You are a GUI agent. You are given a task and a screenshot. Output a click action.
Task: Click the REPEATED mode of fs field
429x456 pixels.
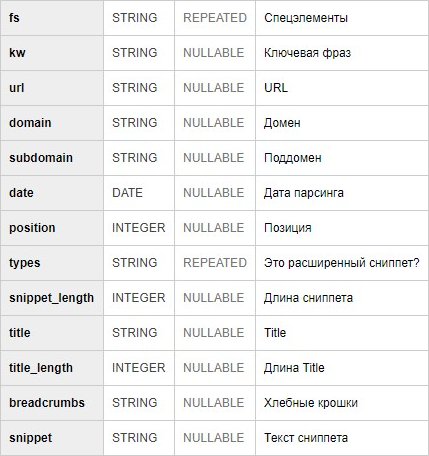click(215, 18)
